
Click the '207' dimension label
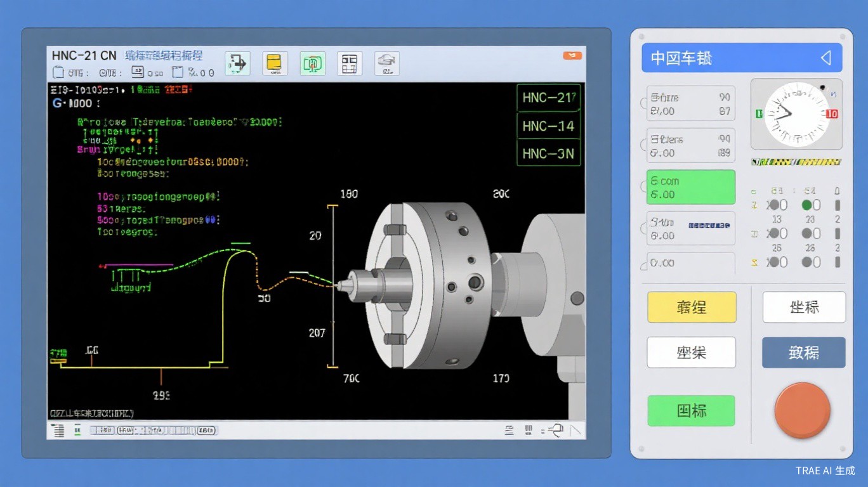[317, 333]
